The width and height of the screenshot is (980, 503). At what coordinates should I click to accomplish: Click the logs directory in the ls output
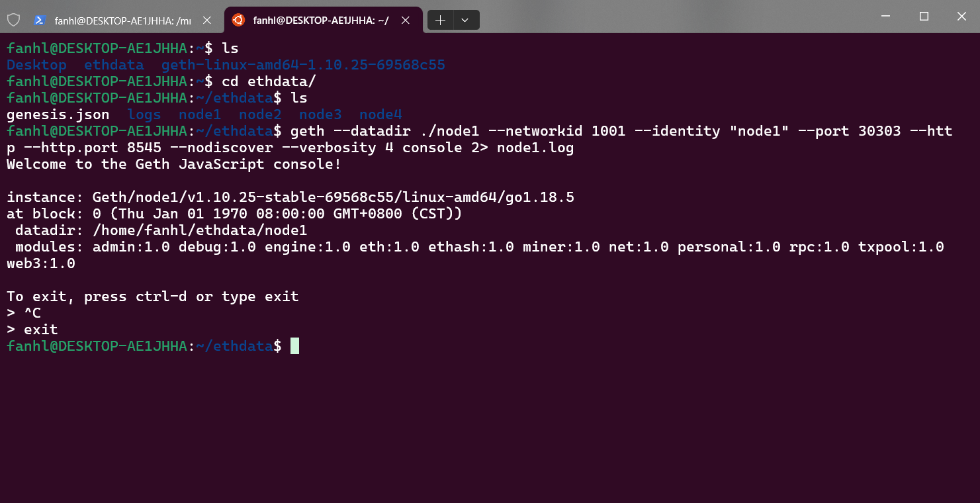[x=144, y=114]
